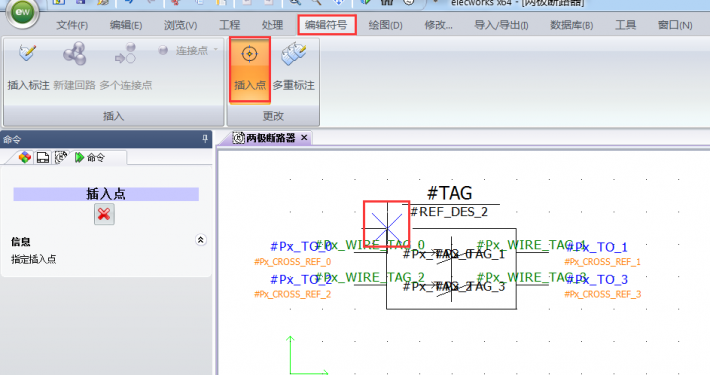Click the 插入标注 (insert annotation) icon
Image resolution: width=710 pixels, height=375 pixels.
point(28,53)
